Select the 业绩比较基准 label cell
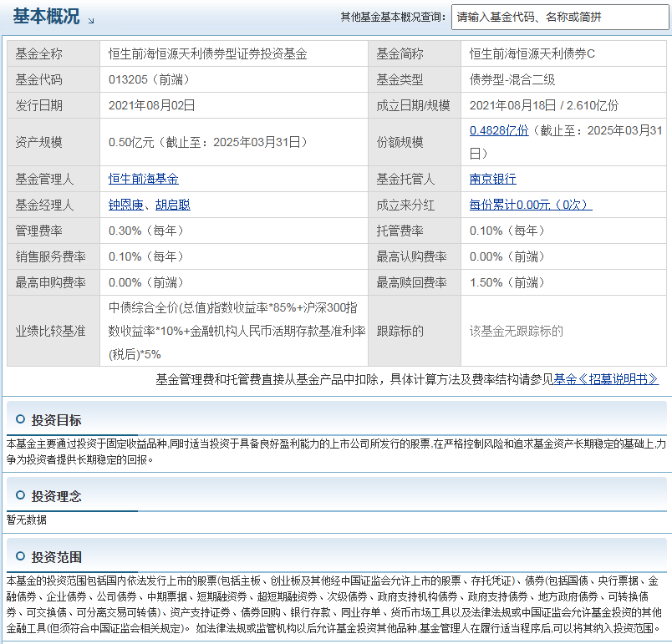Screen dimensions: 672x644 pyautogui.click(x=53, y=331)
